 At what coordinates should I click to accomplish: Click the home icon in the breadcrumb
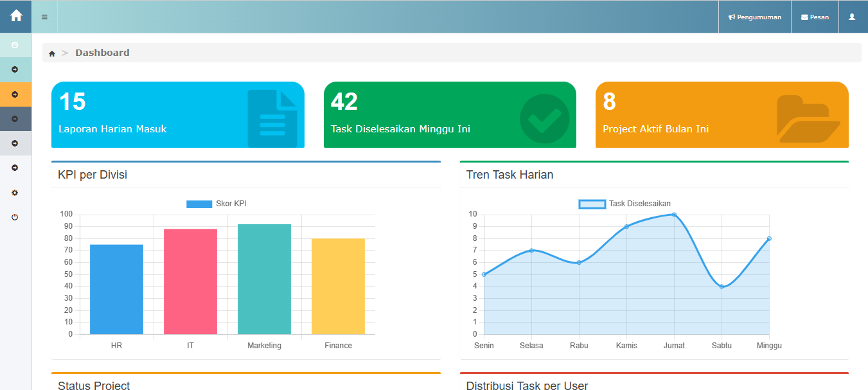click(x=52, y=53)
